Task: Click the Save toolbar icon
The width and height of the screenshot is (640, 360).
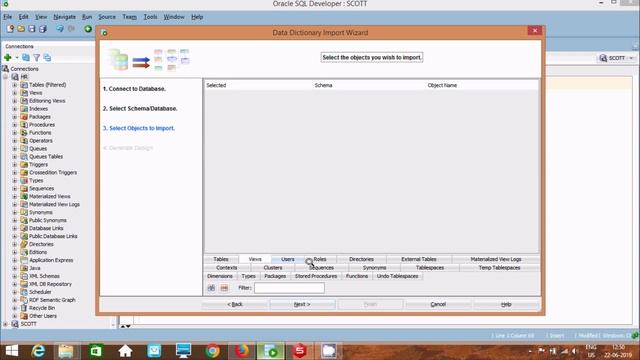Action: click(31, 29)
